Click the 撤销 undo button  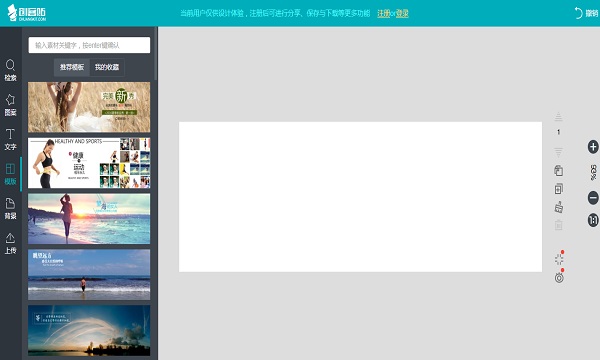[x=586, y=13]
